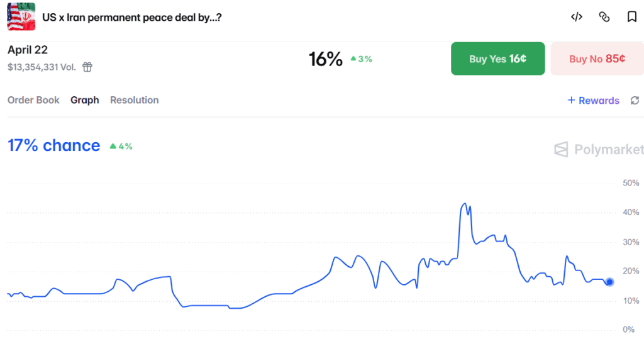The image size is (644, 339).
Task: Click the embed code icon
Action: tap(576, 17)
